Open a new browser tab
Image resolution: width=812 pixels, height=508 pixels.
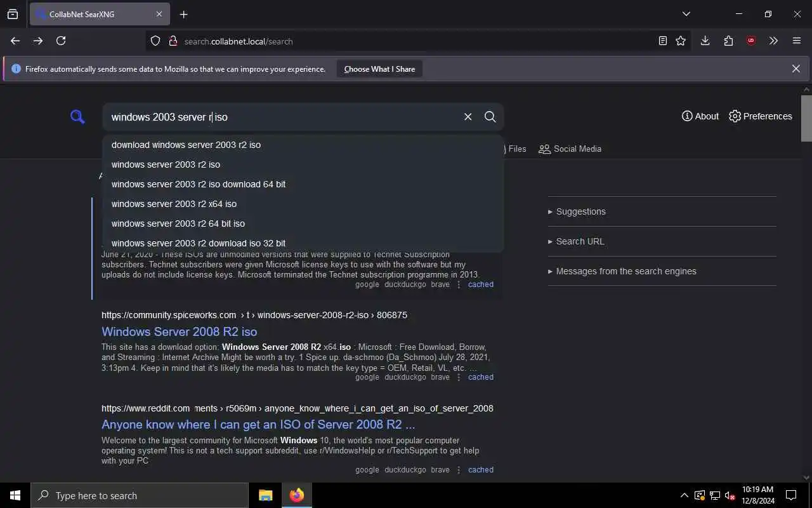tap(183, 14)
